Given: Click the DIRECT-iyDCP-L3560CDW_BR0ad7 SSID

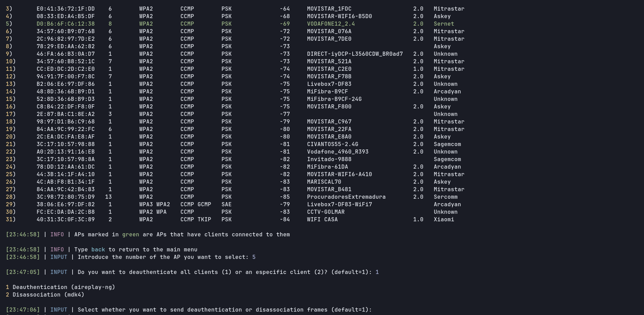Looking at the screenshot, I should tap(355, 54).
